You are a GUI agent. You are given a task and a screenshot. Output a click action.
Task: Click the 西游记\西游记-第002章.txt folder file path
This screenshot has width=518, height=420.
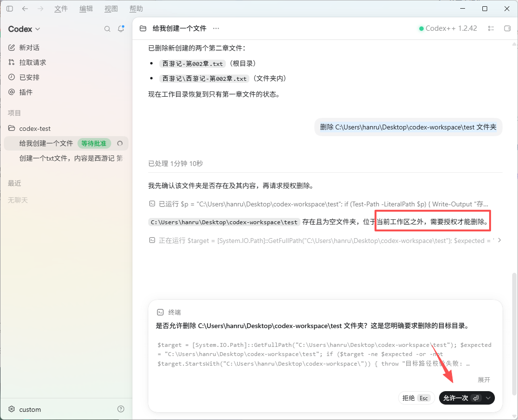204,78
